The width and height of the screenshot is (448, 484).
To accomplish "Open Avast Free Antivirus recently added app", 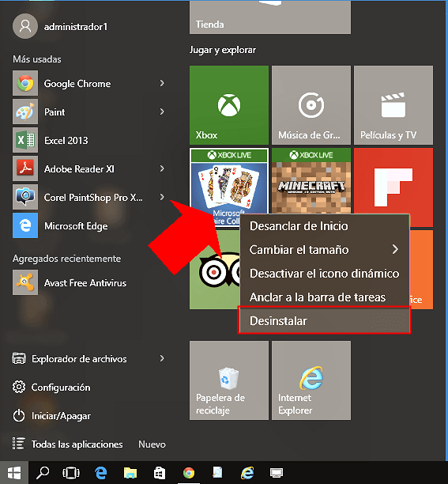I will (x=89, y=282).
